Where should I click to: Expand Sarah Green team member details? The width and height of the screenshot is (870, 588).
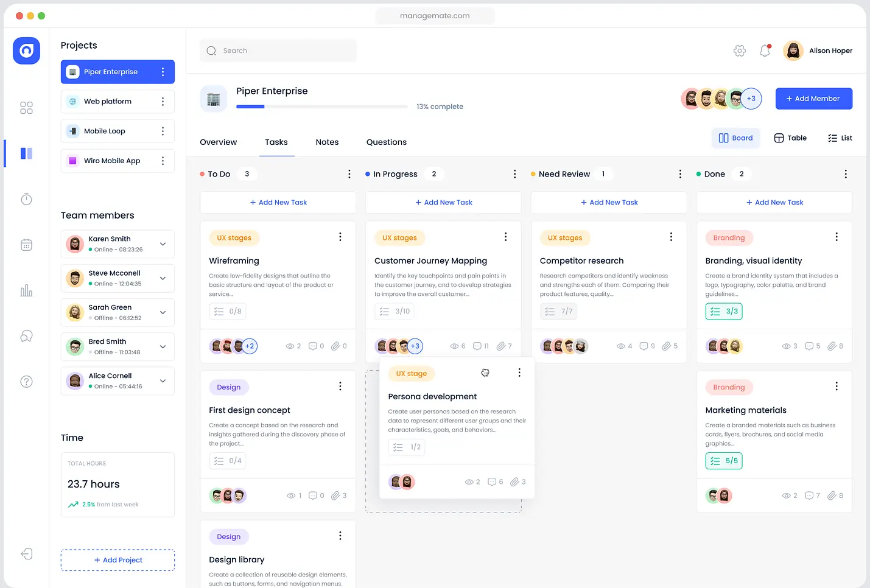click(163, 312)
